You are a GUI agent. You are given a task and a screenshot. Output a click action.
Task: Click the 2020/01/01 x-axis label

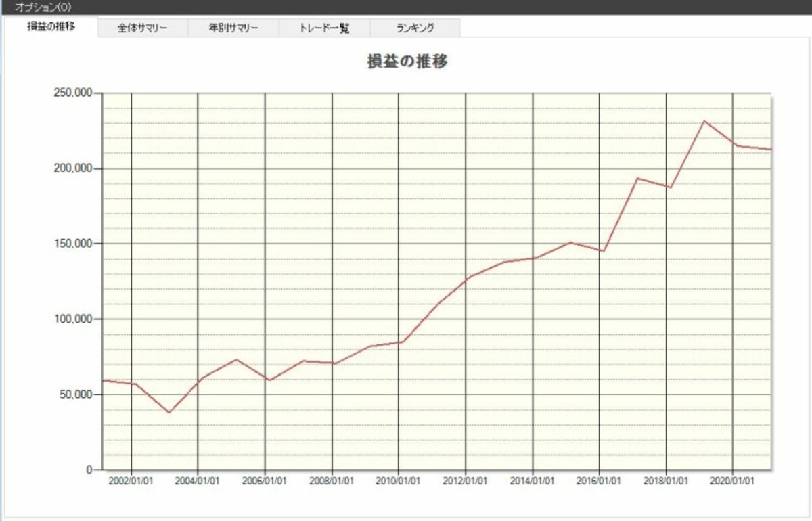pyautogui.click(x=734, y=480)
